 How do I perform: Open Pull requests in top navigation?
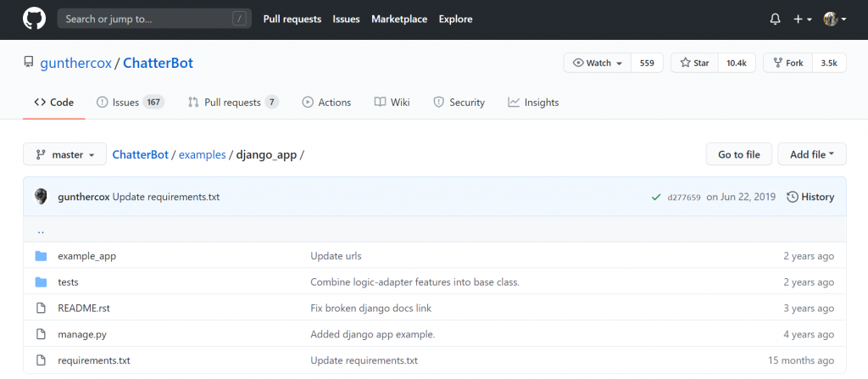(292, 19)
